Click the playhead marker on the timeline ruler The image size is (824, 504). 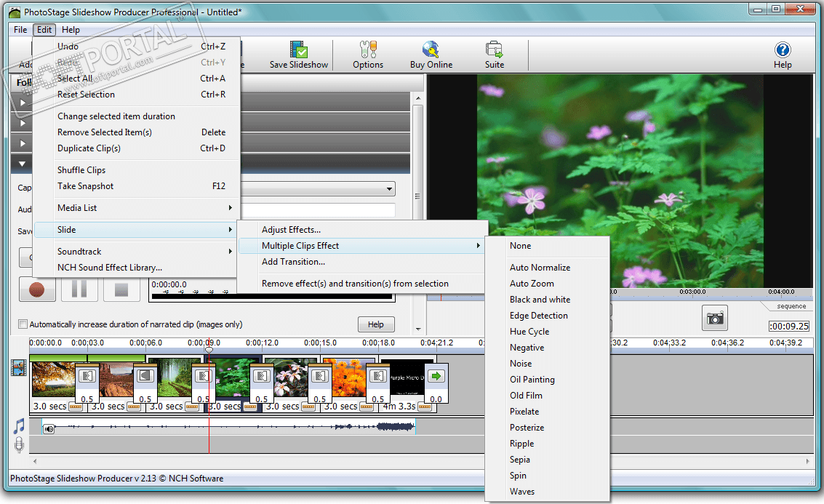pos(209,350)
